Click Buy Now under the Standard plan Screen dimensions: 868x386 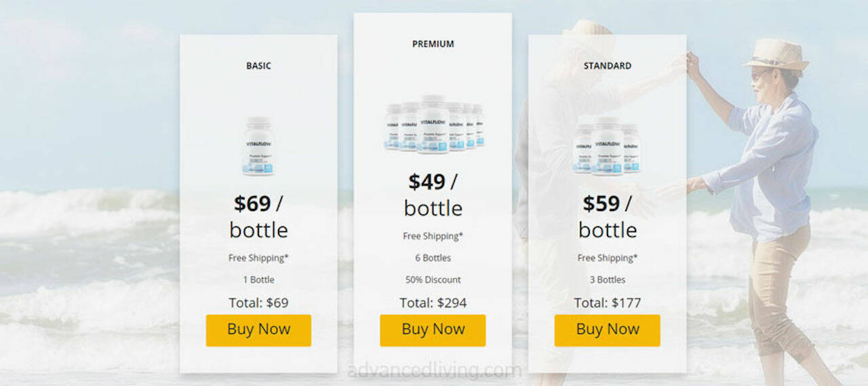click(x=607, y=330)
